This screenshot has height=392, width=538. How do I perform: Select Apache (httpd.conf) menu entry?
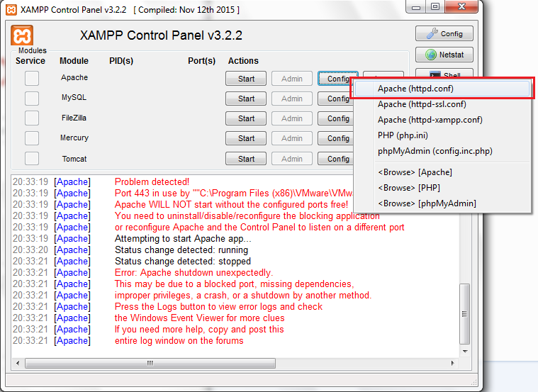click(x=442, y=89)
